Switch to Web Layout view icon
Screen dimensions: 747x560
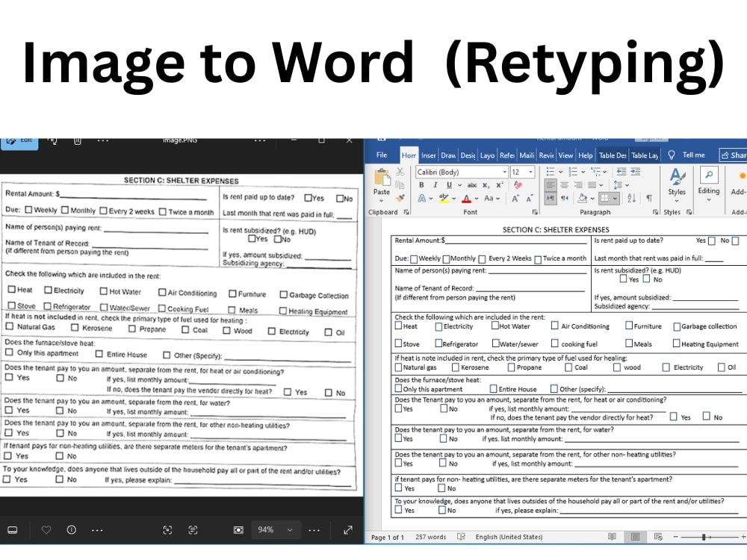click(658, 537)
